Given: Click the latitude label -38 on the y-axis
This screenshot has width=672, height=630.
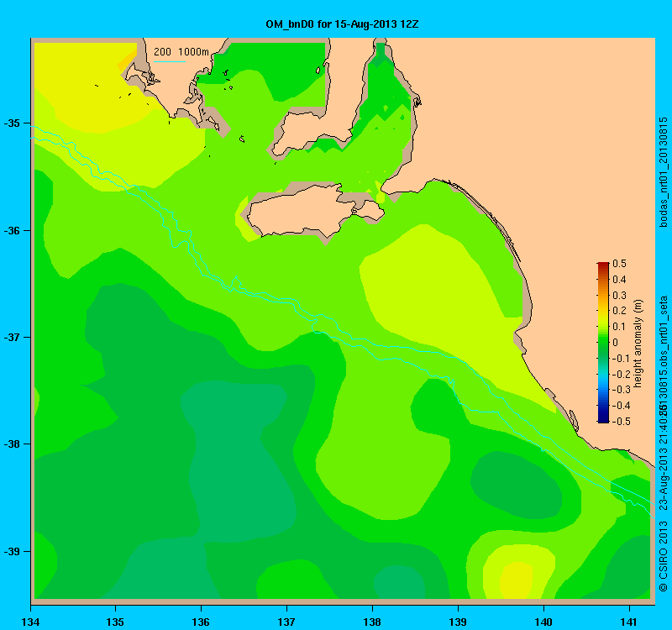Looking at the screenshot, I should click(12, 444).
